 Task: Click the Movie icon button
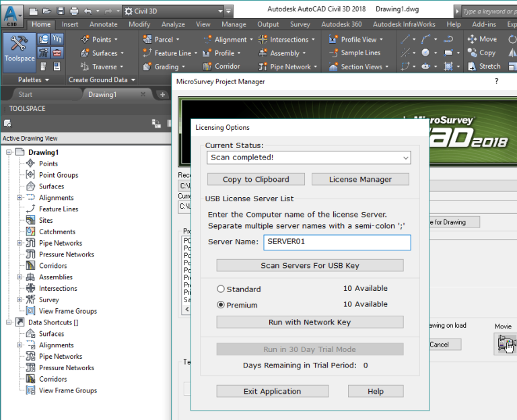coord(504,343)
